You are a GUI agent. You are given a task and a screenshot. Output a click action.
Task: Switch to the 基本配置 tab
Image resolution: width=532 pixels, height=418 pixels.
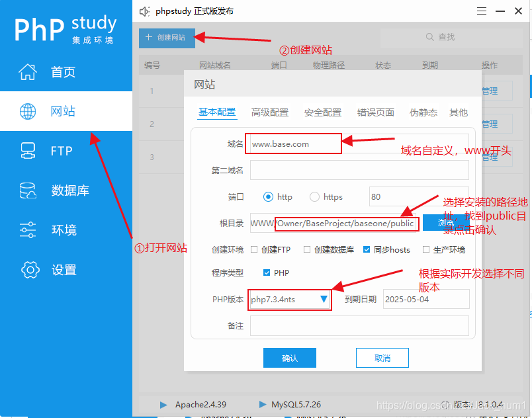[217, 112]
